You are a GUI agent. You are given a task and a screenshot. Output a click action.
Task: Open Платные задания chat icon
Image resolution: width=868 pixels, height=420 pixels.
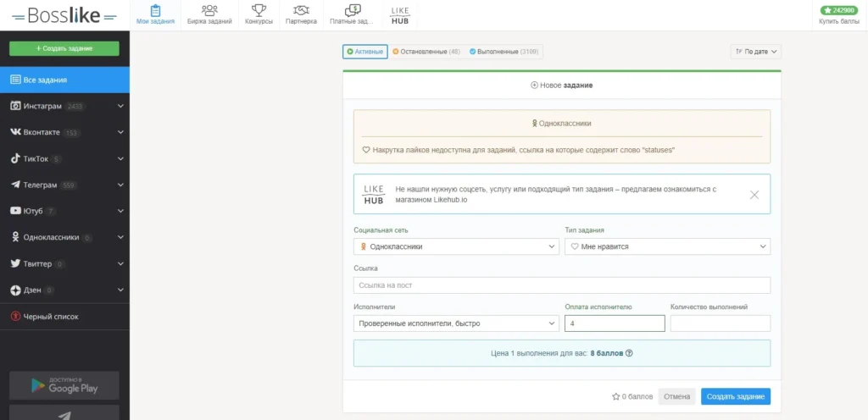352,10
